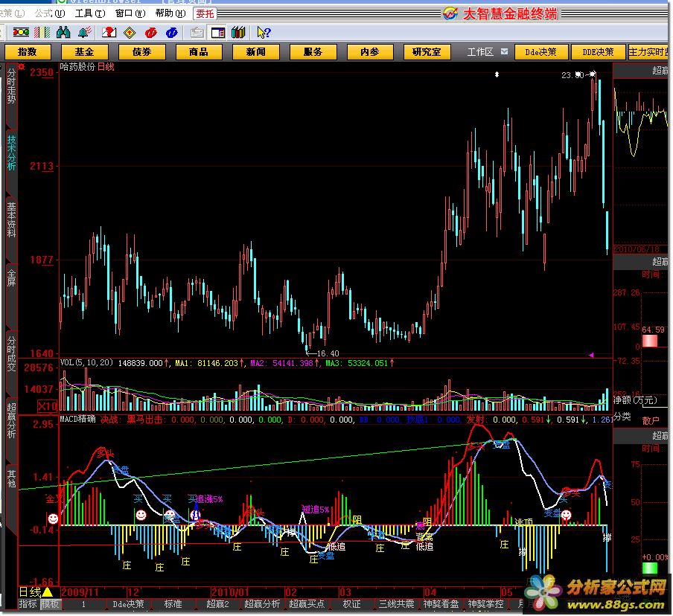This screenshot has height=616, width=673.
Task: Click the smiley face marker near December
Action: tap(141, 514)
